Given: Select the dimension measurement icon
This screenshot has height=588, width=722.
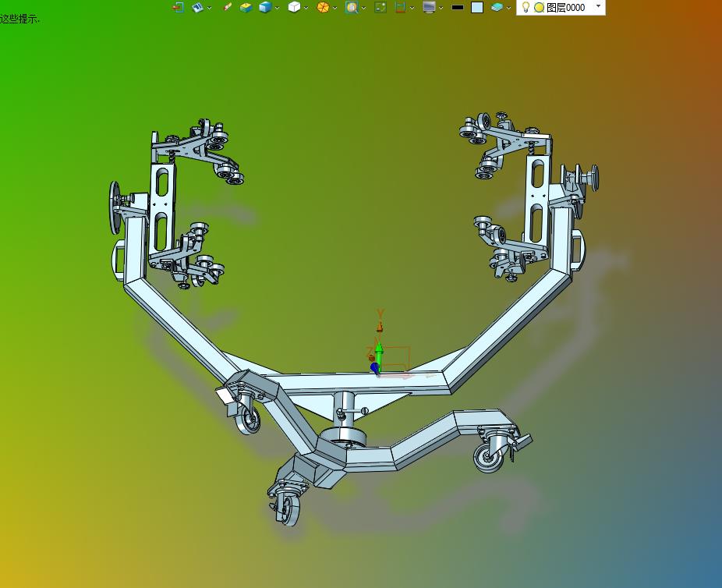Looking at the screenshot, I should pos(400,7).
